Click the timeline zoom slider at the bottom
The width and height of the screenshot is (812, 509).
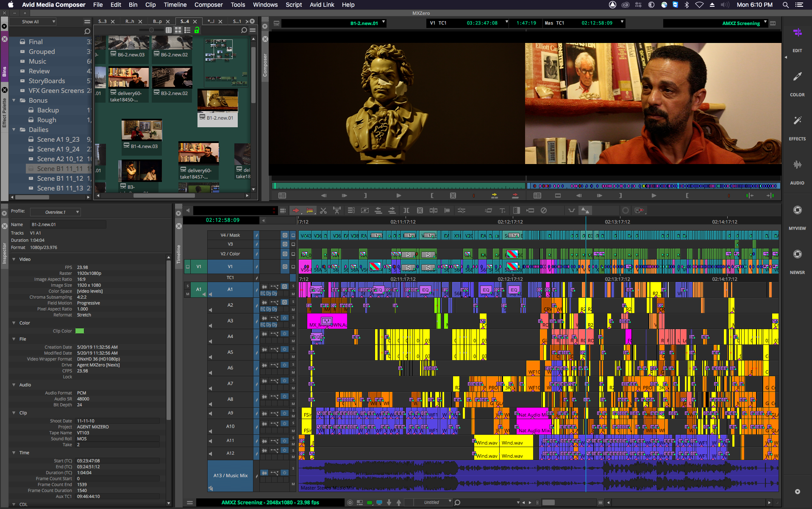(548, 503)
